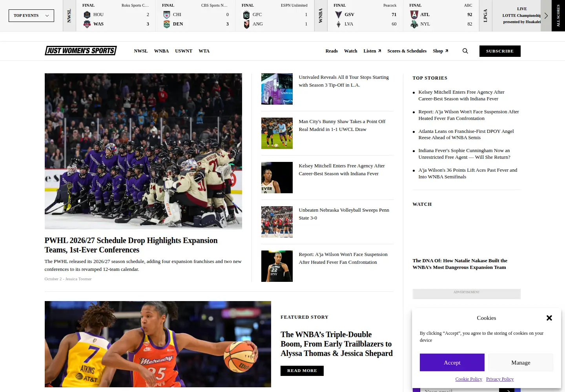Read Sophie Cunningham free agent story
The width and height of the screenshot is (565, 392).
(465, 154)
